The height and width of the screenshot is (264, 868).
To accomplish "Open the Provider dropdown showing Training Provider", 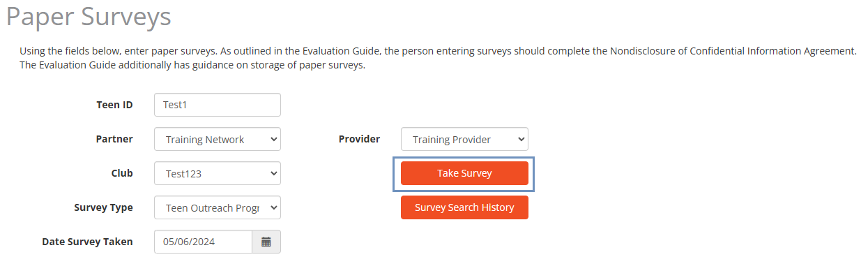I will pos(464,139).
